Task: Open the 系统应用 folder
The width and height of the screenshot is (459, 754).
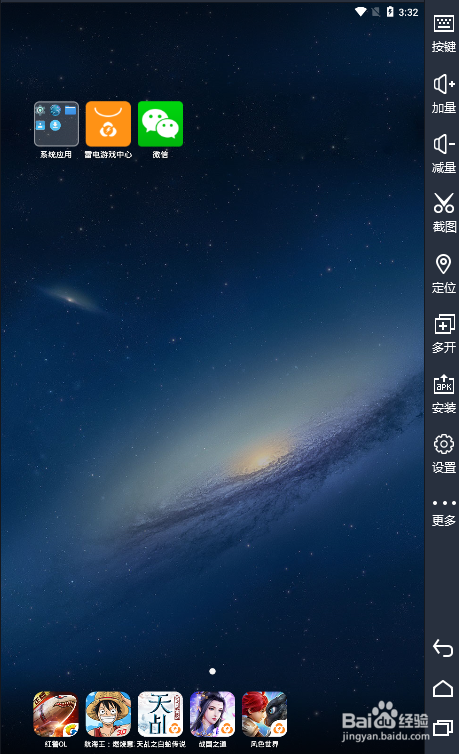Action: pos(56,124)
